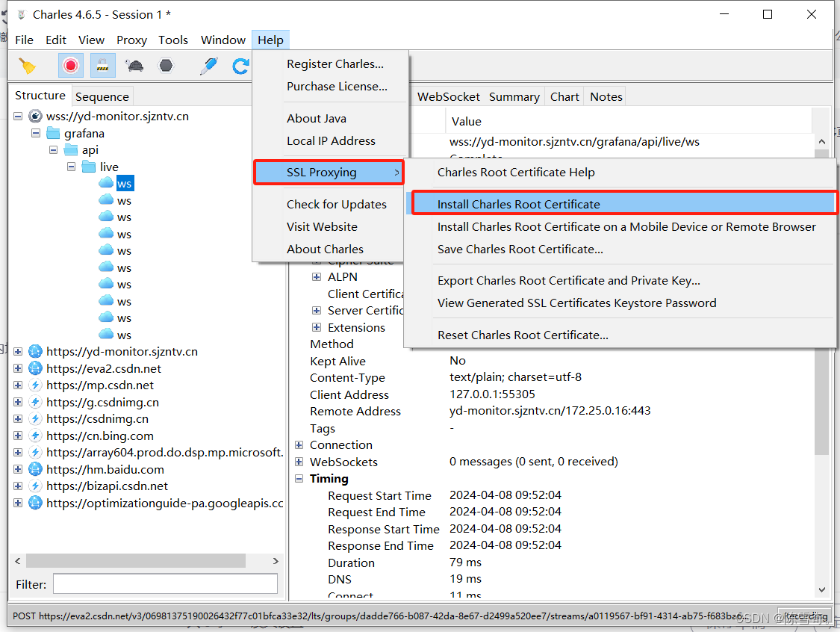Toggle the hexagon Breakpoints icon

coord(166,66)
